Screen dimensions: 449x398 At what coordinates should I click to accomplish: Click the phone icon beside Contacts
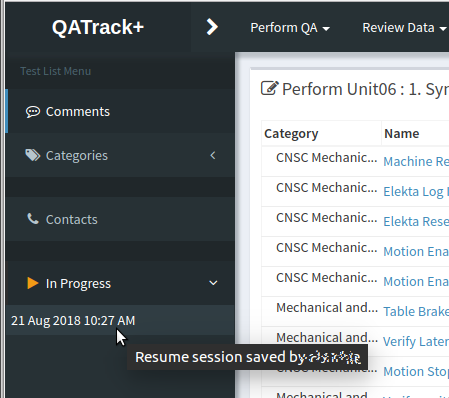click(33, 219)
